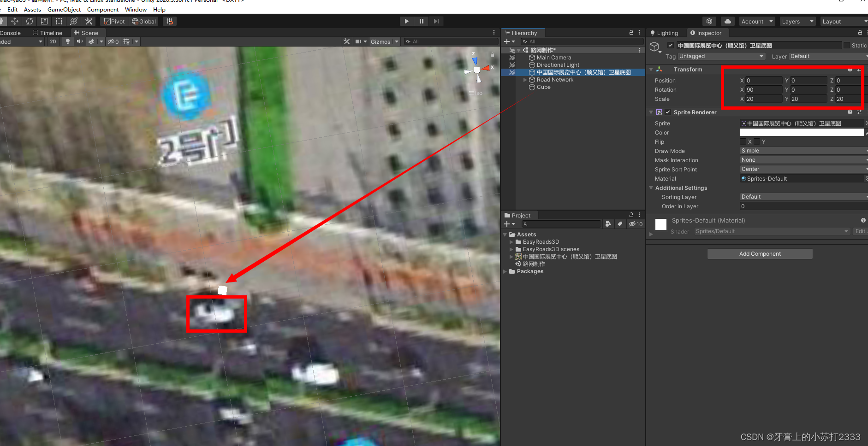Check Flip X checkbox

click(743, 141)
